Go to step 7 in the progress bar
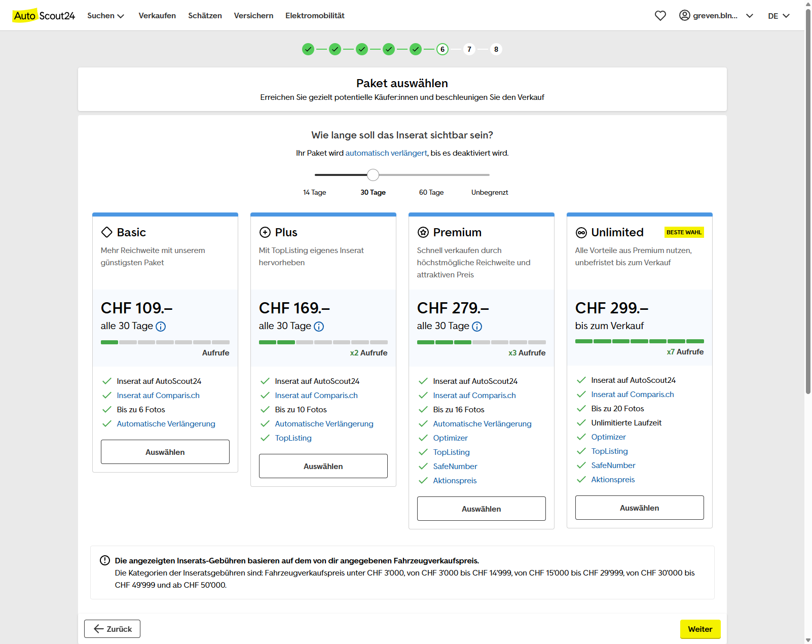The height and width of the screenshot is (644, 812). [469, 49]
